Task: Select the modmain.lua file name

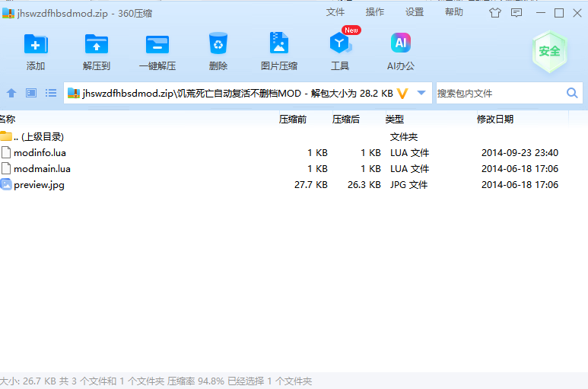Action: click(x=42, y=169)
